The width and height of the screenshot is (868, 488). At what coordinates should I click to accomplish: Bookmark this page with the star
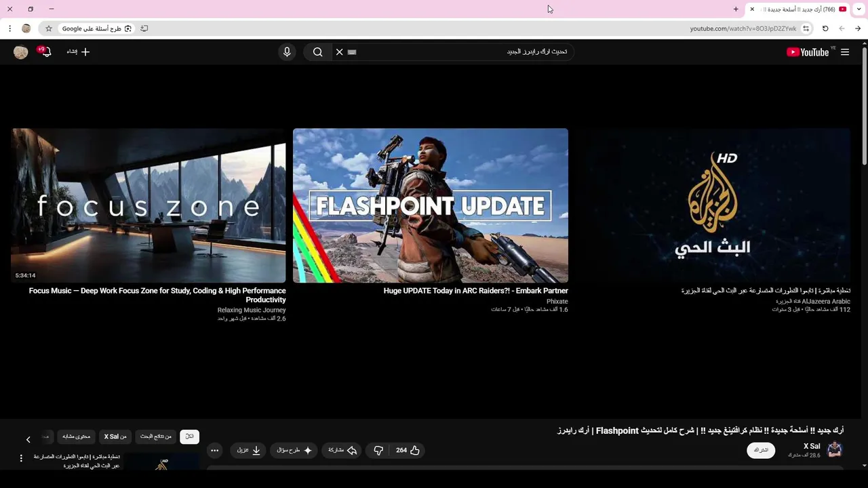click(x=49, y=28)
